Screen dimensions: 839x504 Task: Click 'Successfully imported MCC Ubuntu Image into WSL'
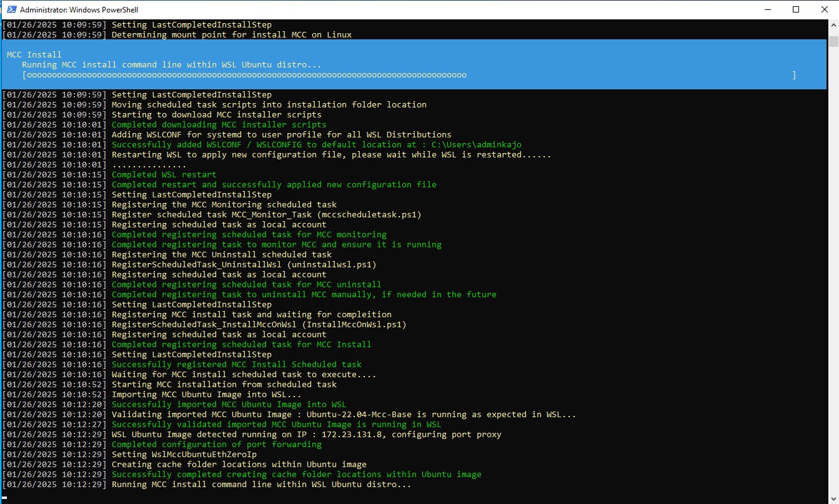point(229,405)
